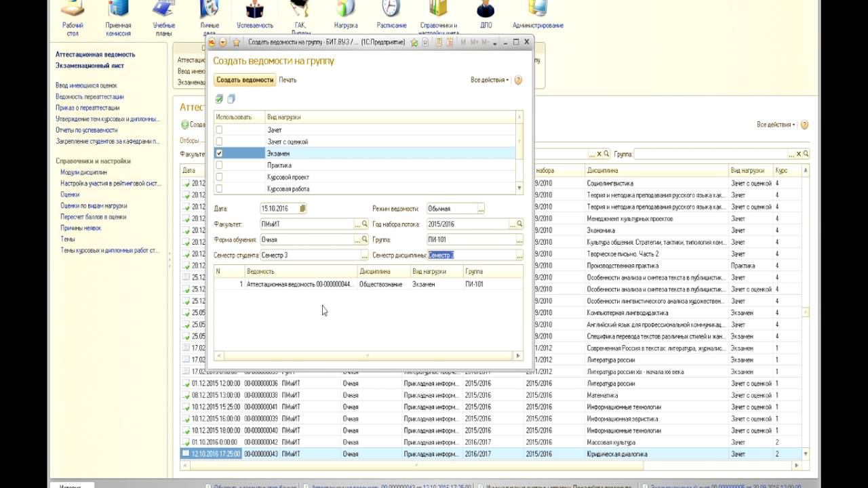Image resolution: width=868 pixels, height=488 pixels.
Task: Open the Печать menu in the dialog
Action: pyautogui.click(x=288, y=80)
